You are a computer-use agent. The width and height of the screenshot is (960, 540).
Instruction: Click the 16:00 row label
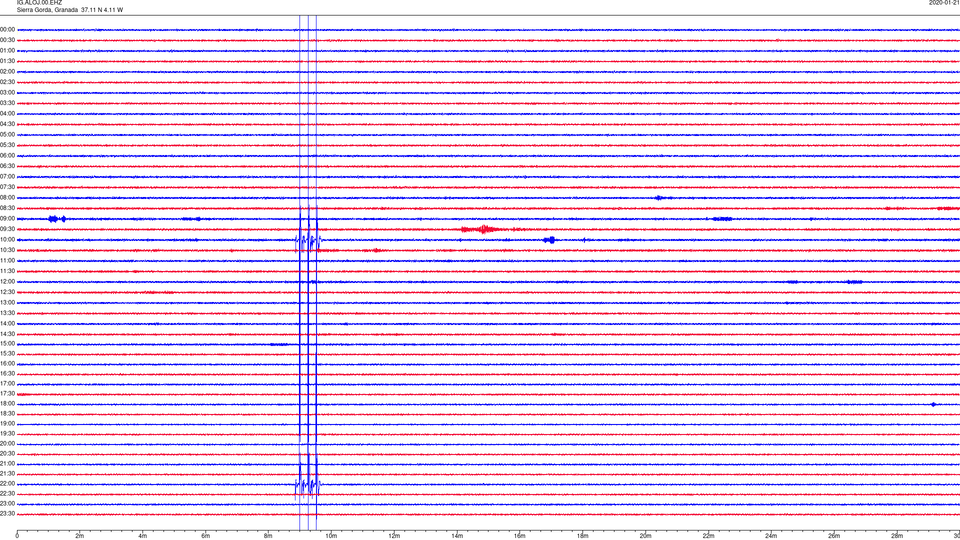pyautogui.click(x=7, y=364)
